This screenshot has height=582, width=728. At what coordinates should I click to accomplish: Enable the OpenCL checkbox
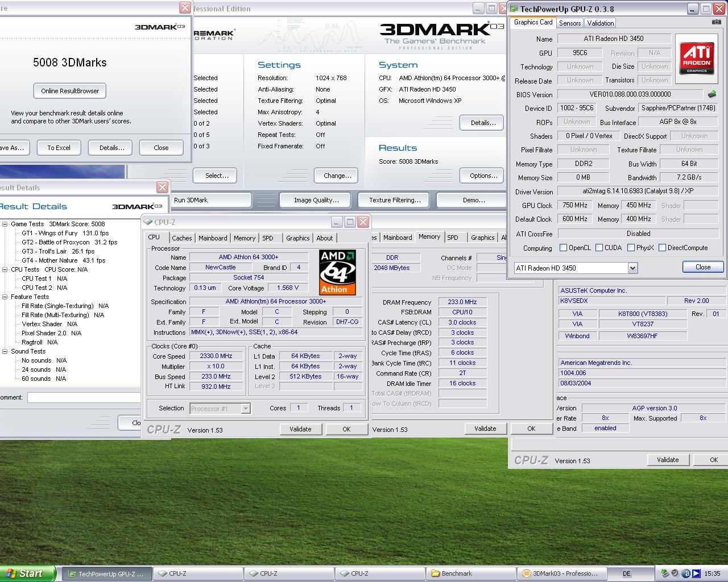563,248
